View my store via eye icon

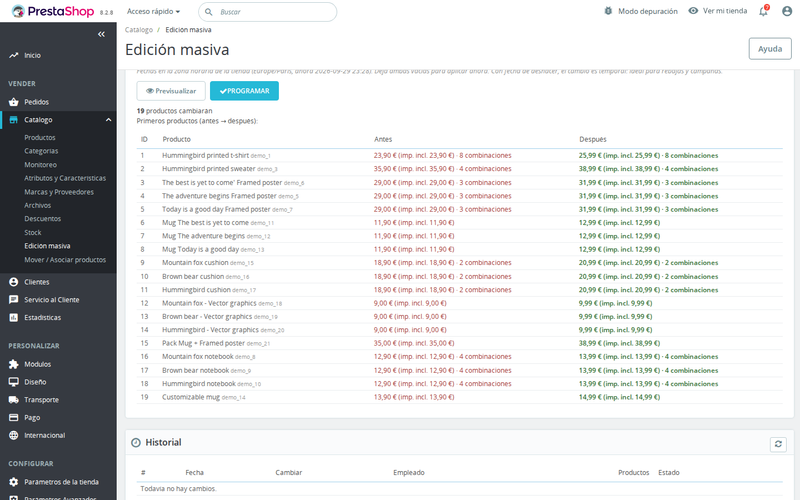pyautogui.click(x=693, y=11)
